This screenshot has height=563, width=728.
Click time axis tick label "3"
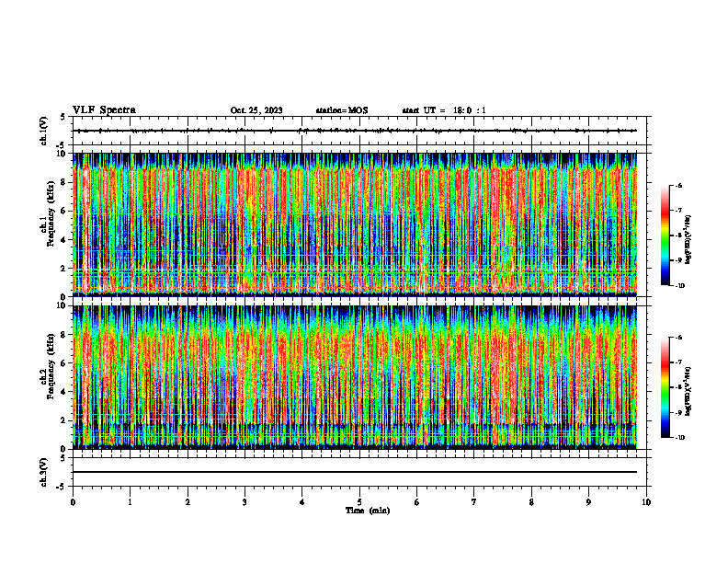[x=245, y=502]
